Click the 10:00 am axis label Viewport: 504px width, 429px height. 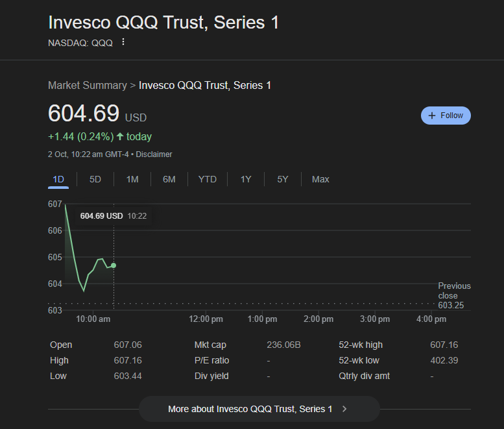click(x=93, y=319)
